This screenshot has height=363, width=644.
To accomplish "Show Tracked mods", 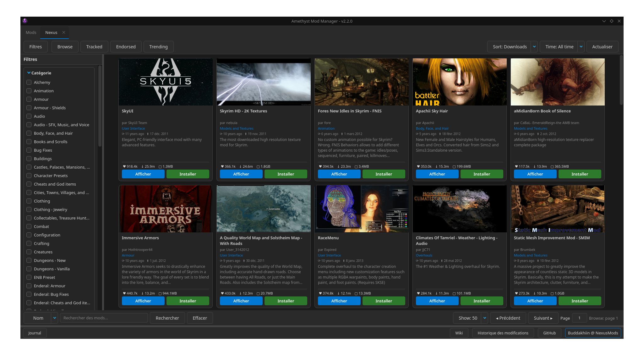I will pos(94,47).
